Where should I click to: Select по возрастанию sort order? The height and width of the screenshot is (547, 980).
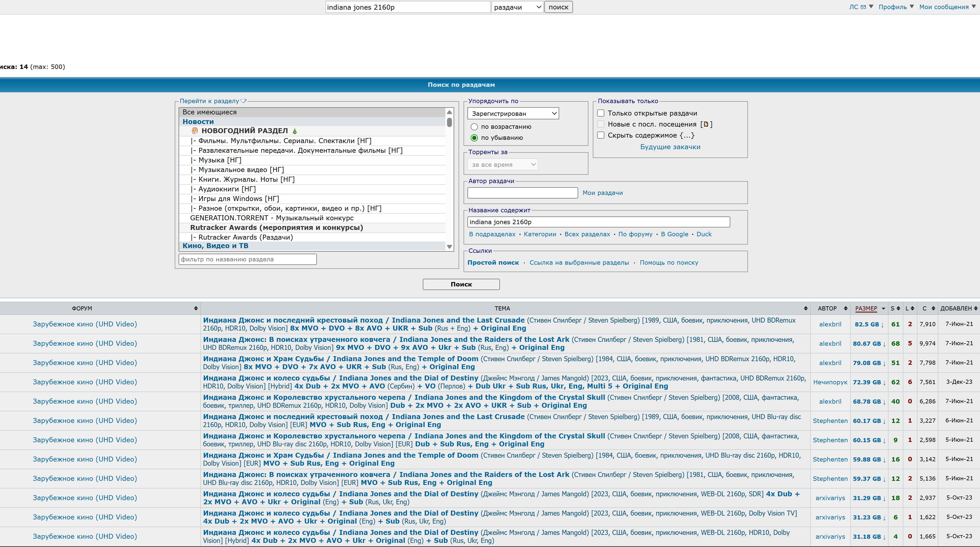(474, 127)
